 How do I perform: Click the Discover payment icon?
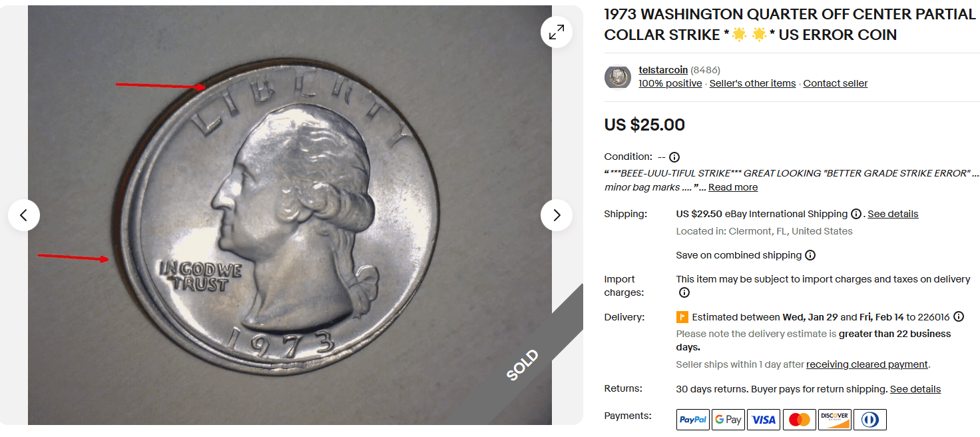coord(834,419)
